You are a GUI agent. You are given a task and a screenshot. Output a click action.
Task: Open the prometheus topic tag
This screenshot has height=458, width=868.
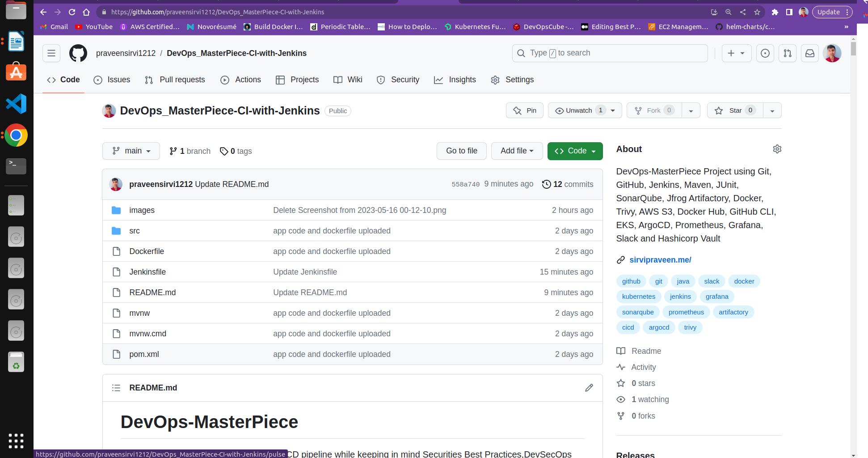coord(686,312)
